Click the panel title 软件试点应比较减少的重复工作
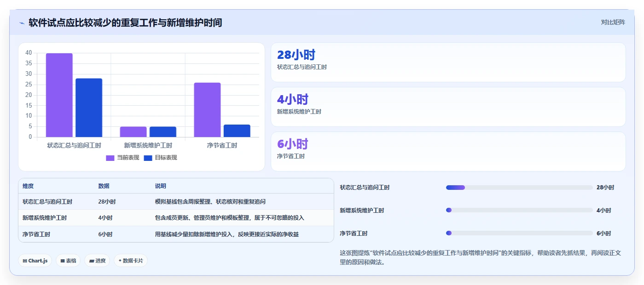This screenshot has width=644, height=285. pos(125,23)
